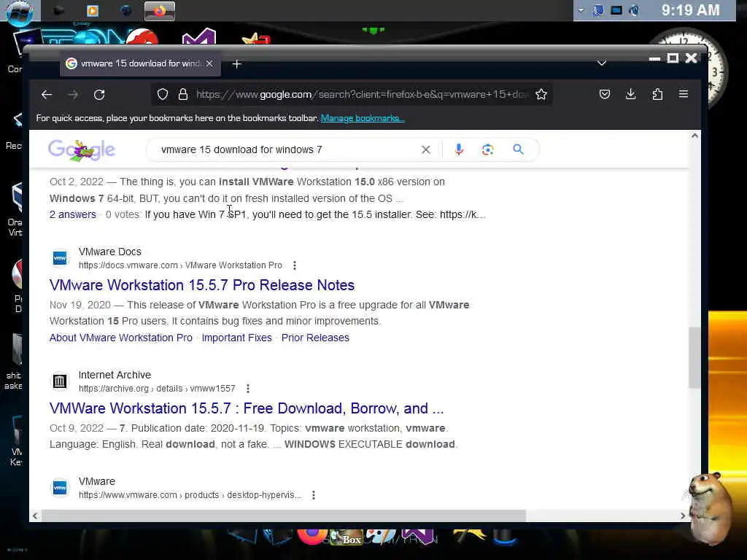Reload the page with the refresh icon
Image resolution: width=747 pixels, height=560 pixels.
coord(99,94)
